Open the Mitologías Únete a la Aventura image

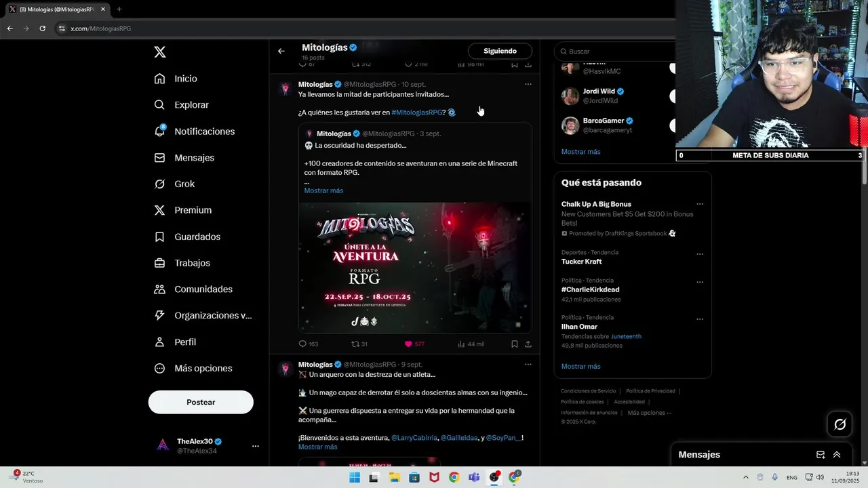(x=415, y=267)
